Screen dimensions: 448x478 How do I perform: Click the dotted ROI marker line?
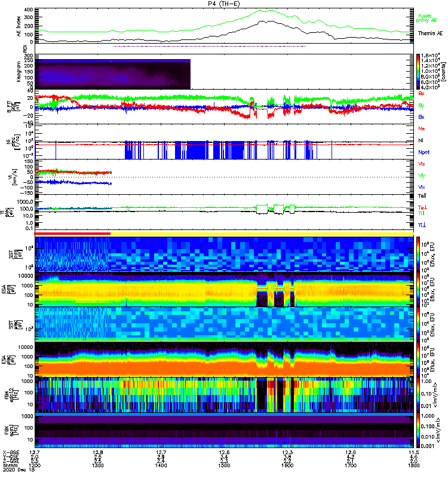210,47
